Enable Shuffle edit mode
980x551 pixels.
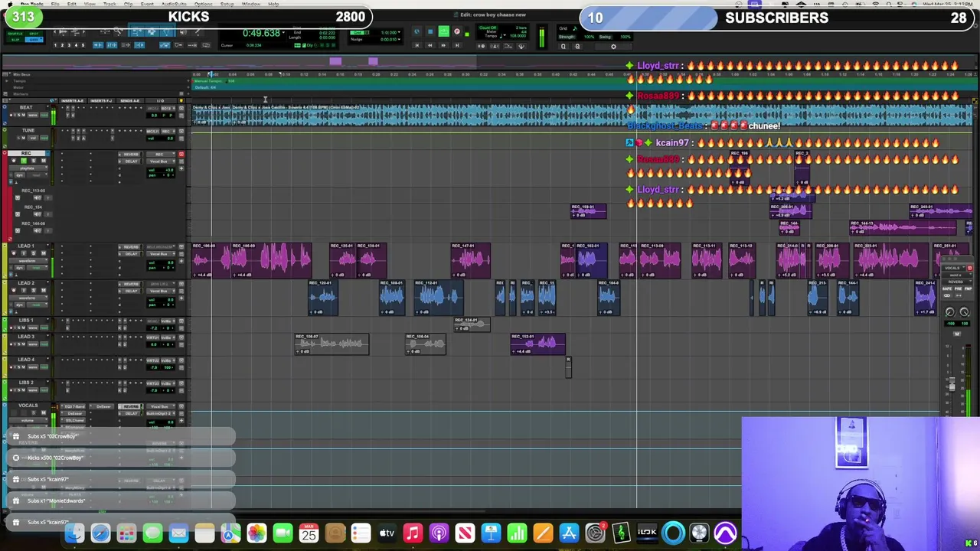pos(15,34)
